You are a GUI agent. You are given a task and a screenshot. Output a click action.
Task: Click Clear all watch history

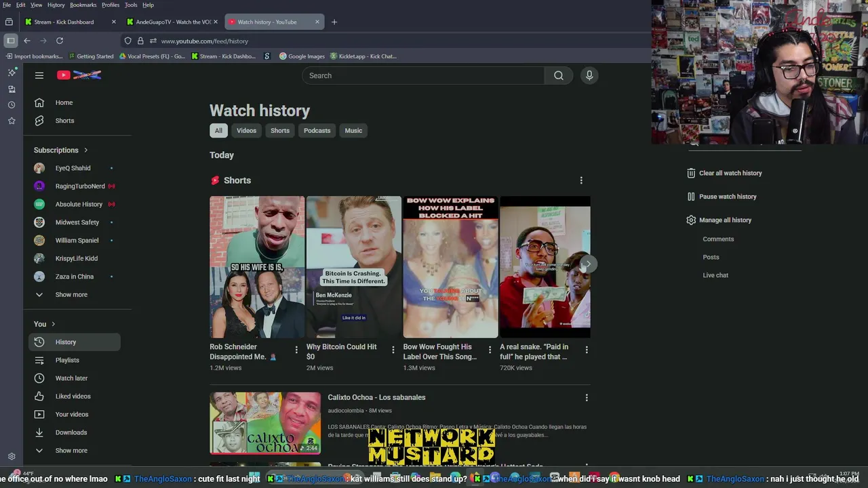(x=724, y=173)
